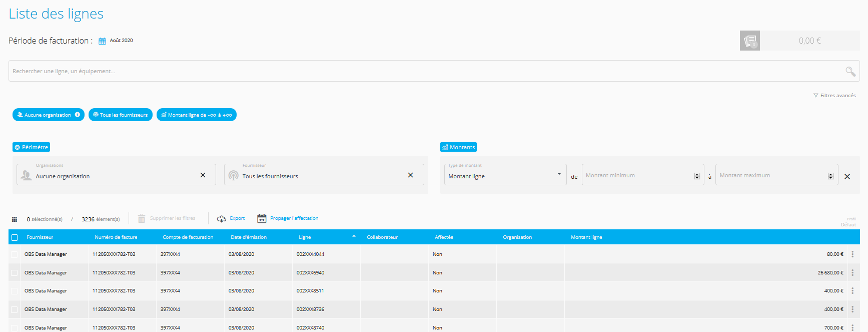Click the Export cloud icon

point(221,219)
